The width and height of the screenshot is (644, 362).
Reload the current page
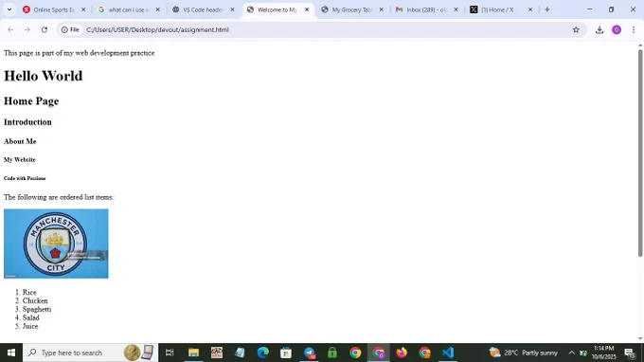(x=45, y=29)
